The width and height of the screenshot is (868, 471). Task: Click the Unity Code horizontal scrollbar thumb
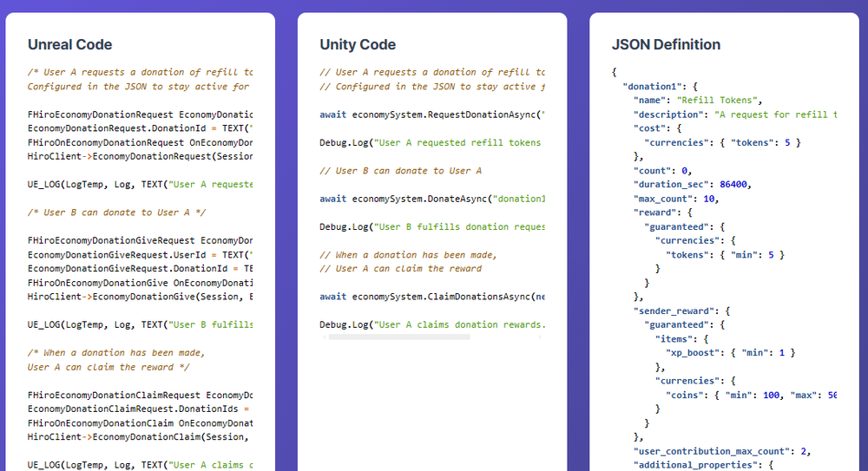click(399, 337)
